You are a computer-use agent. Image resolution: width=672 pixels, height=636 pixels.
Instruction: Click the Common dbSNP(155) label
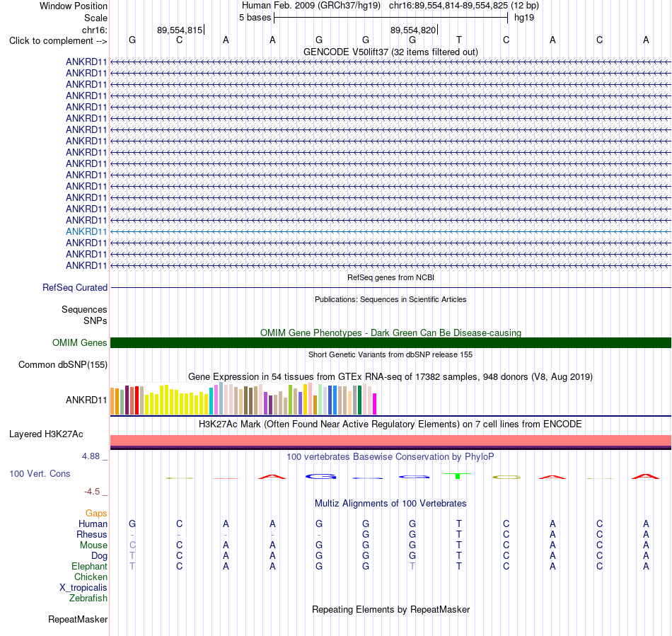coord(62,365)
